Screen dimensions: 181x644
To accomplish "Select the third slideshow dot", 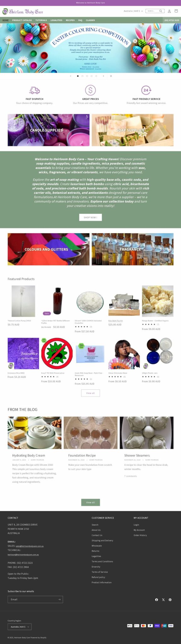I will click(87, 76).
